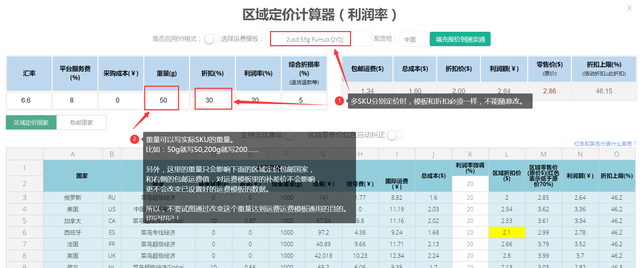644x268 pixels.
Task: Open the 红色和黄色代表什么意思 link
Action: (x=605, y=144)
